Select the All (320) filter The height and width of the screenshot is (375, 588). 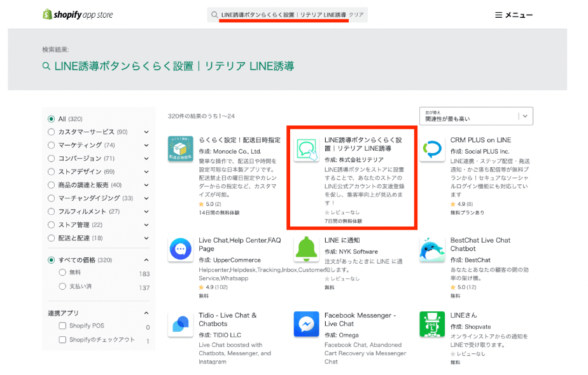pos(52,119)
